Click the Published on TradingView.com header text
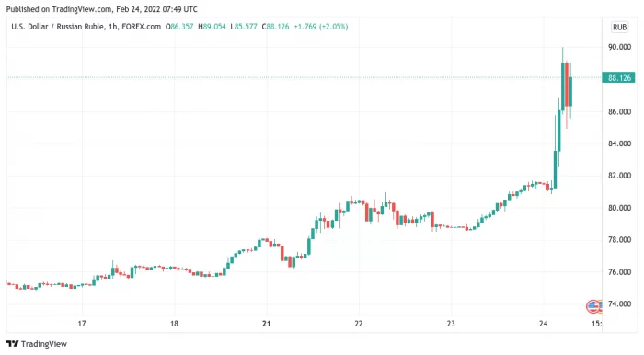The height and width of the screenshot is (355, 644). [101, 9]
